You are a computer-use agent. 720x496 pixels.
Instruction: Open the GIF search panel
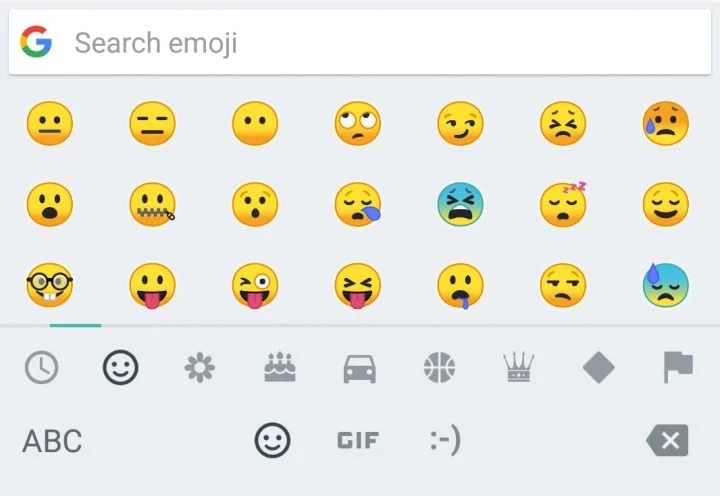point(357,440)
